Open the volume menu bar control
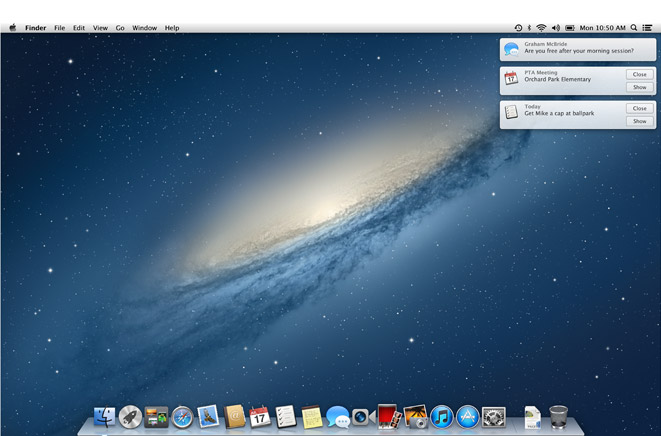The width and height of the screenshot is (661, 436). coord(555,28)
